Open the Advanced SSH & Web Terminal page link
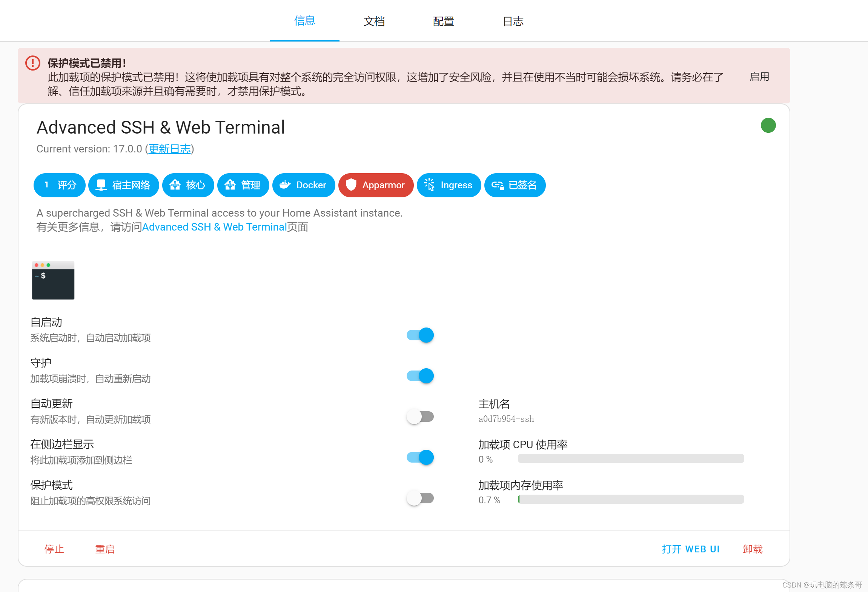The width and height of the screenshot is (868, 592). point(214,227)
